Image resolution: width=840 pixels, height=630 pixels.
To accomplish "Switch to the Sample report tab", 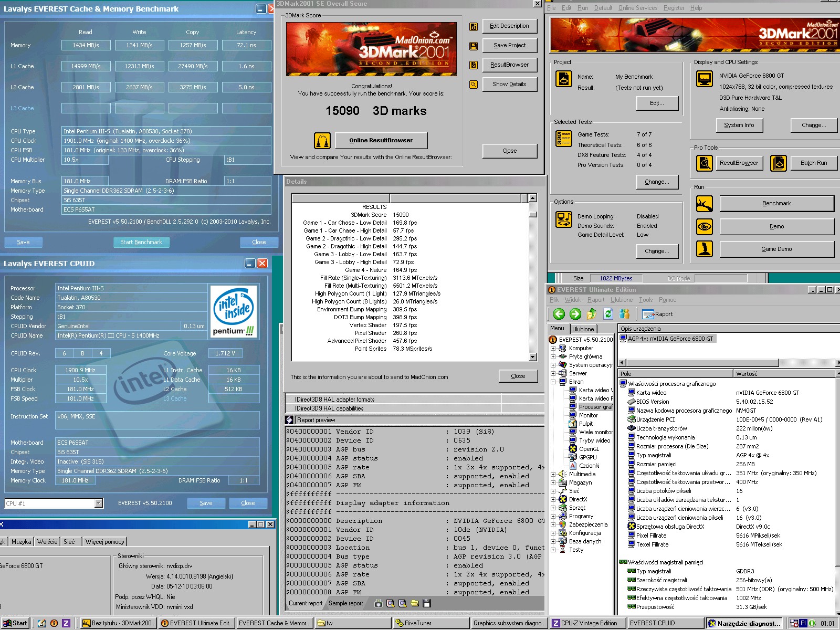I will (345, 603).
